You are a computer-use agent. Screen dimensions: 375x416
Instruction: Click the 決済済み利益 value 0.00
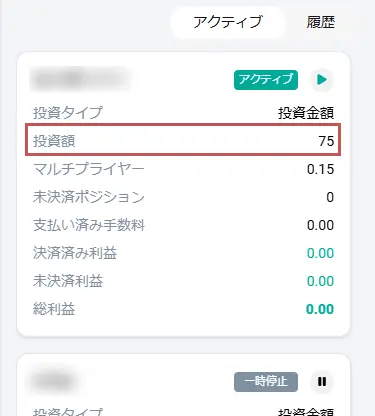[320, 253]
